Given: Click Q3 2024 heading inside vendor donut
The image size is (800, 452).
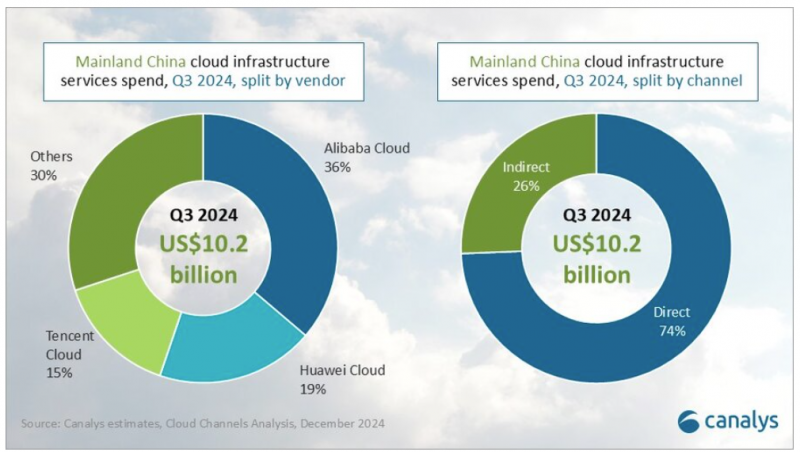Looking at the screenshot, I should (x=204, y=215).
